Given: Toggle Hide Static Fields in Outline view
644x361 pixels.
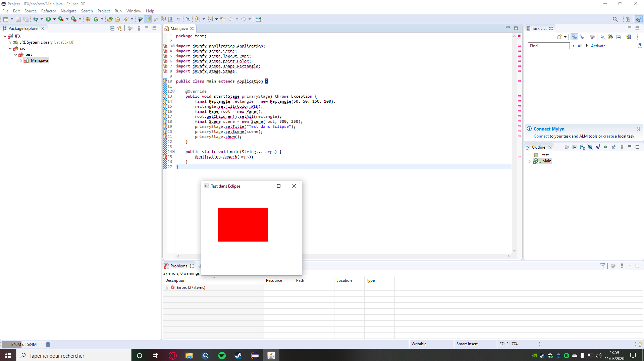Looking at the screenshot, I should (598, 147).
